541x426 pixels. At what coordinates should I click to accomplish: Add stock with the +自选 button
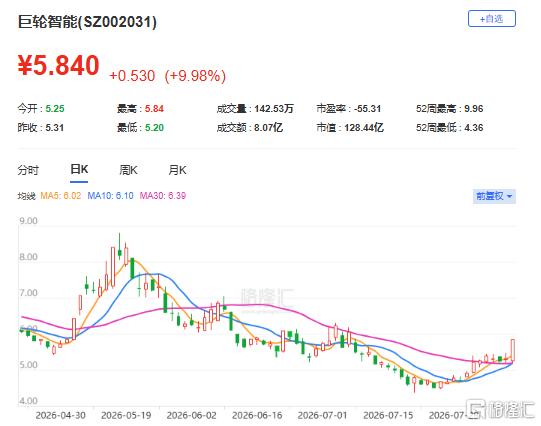click(x=492, y=19)
